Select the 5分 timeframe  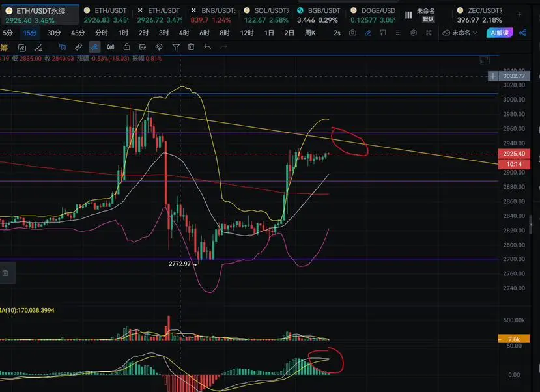coord(8,33)
